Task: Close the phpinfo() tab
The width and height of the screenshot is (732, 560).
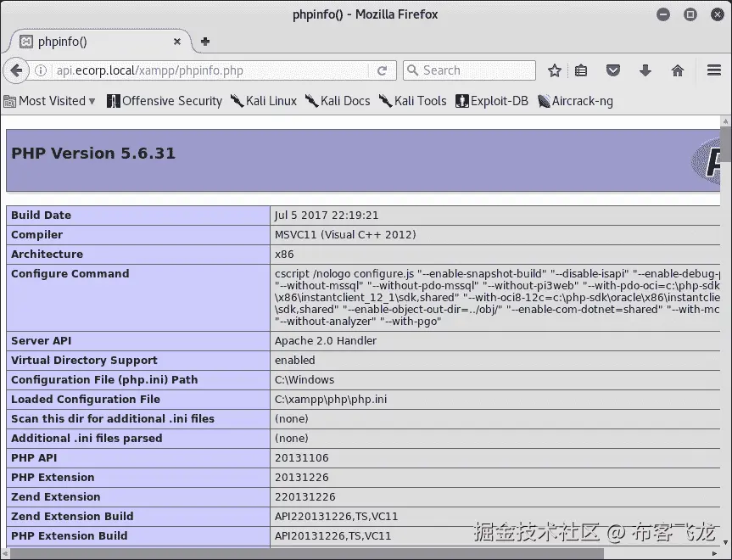Action: tap(177, 42)
